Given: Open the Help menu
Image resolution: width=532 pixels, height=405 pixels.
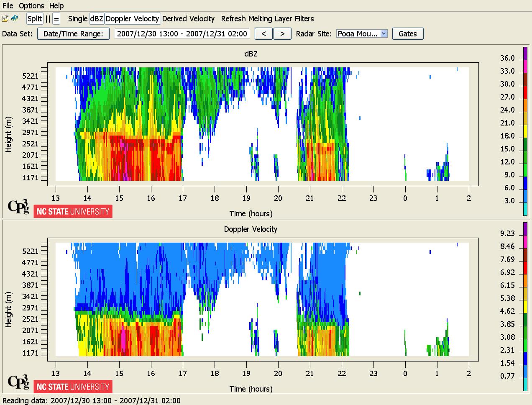Looking at the screenshot, I should 56,5.
